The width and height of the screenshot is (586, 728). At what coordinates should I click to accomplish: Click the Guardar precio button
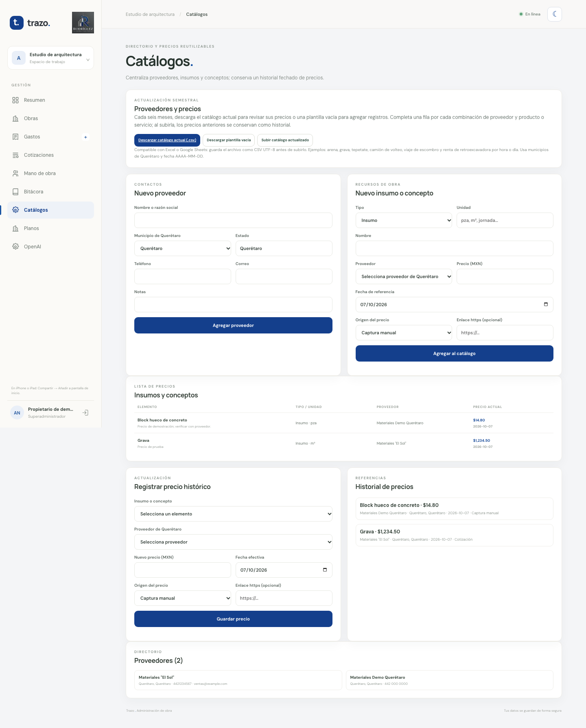[233, 619]
